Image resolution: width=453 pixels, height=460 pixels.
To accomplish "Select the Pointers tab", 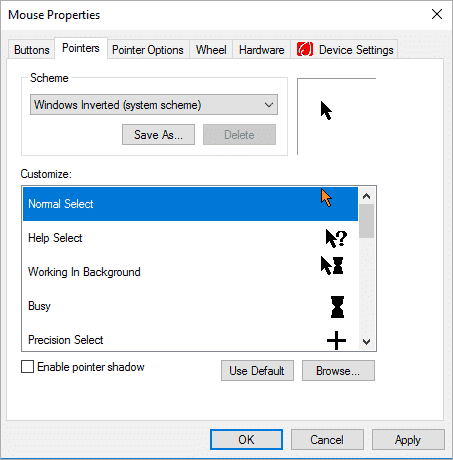I will [x=81, y=48].
